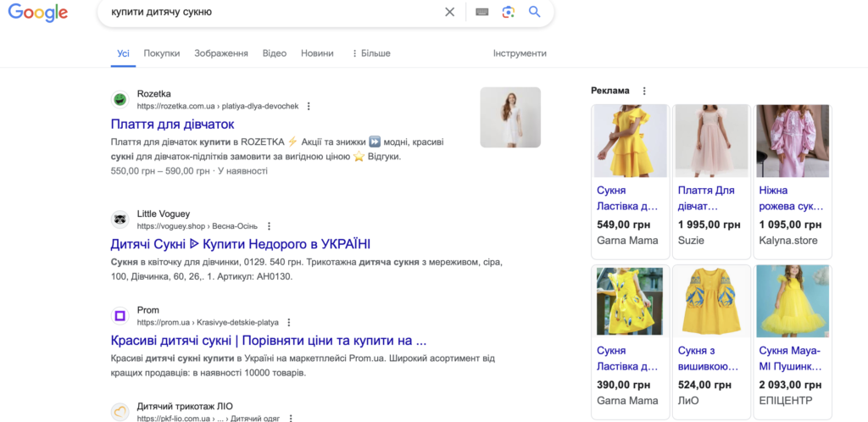Click the Реклама label
868x422 pixels.
pyautogui.click(x=610, y=91)
